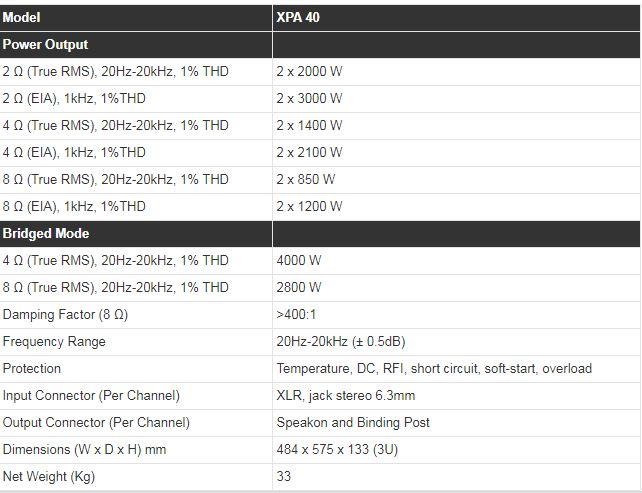Click the "2 x 2100 W" cell

point(309,153)
